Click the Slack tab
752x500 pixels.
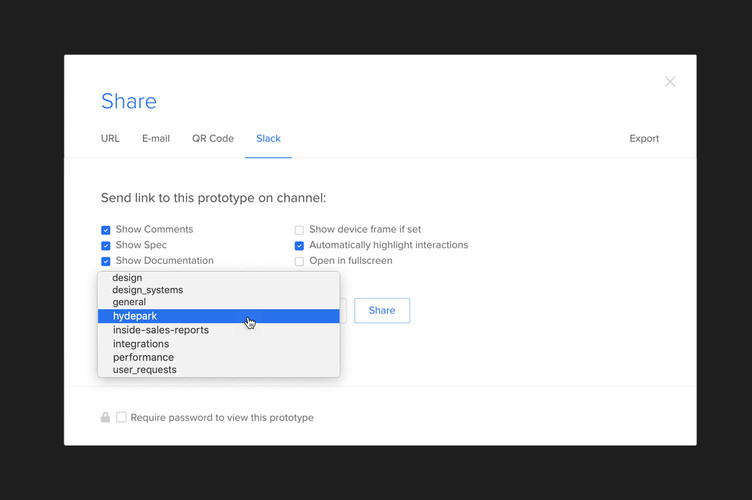click(268, 139)
